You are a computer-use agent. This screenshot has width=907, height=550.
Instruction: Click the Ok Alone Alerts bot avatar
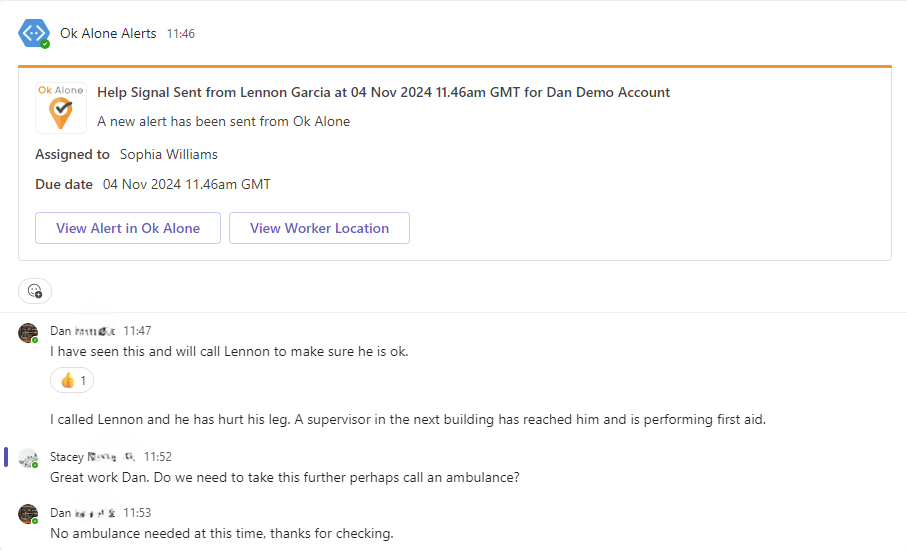[34, 34]
